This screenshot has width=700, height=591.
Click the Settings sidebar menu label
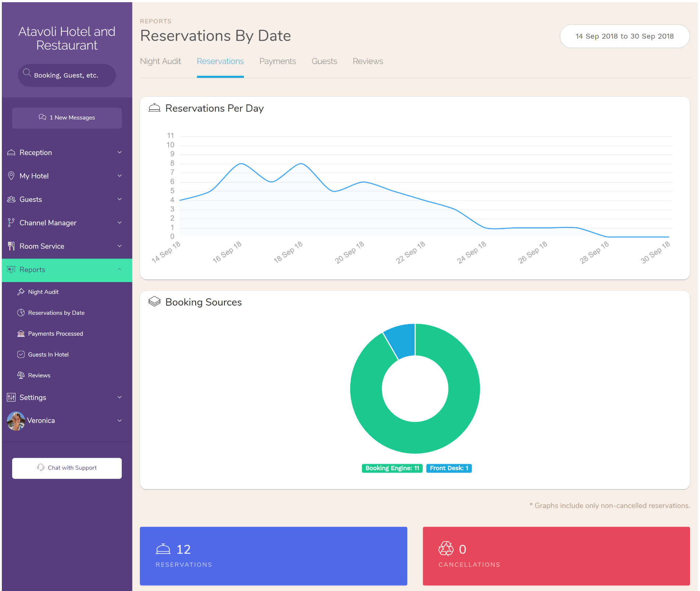(x=33, y=398)
